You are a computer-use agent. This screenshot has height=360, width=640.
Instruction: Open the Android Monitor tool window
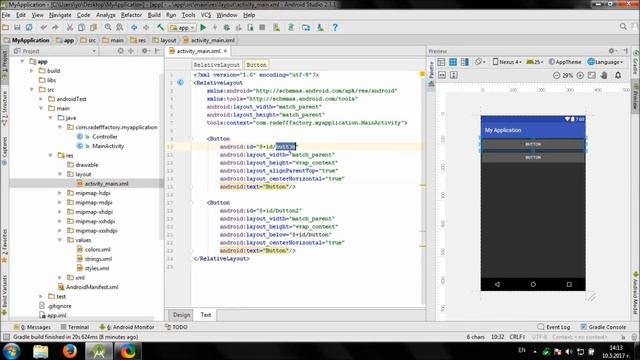pyautogui.click(x=127, y=327)
